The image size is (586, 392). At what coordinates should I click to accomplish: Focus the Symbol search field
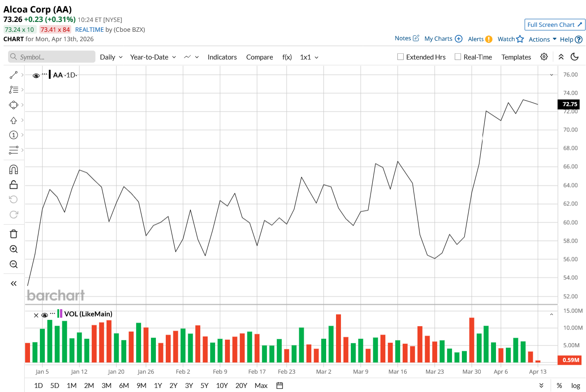click(x=52, y=57)
